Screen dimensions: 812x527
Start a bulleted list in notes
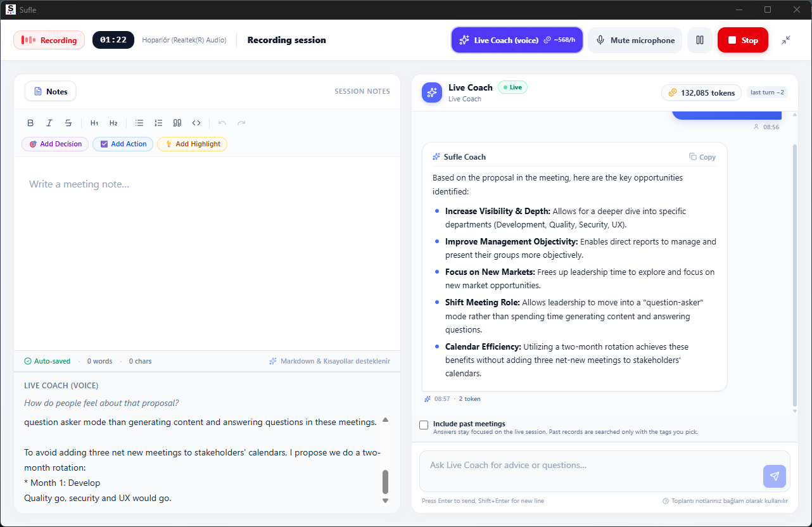[139, 123]
